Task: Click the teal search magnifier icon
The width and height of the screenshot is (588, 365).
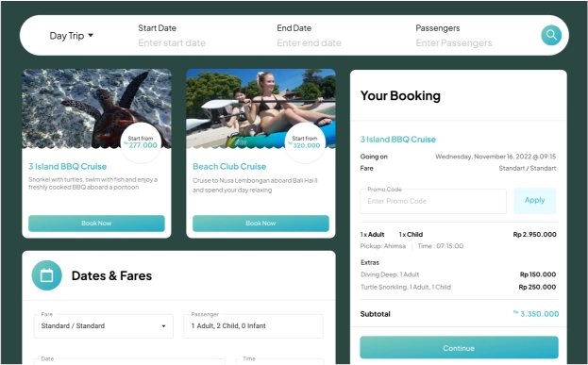Action: pyautogui.click(x=551, y=35)
